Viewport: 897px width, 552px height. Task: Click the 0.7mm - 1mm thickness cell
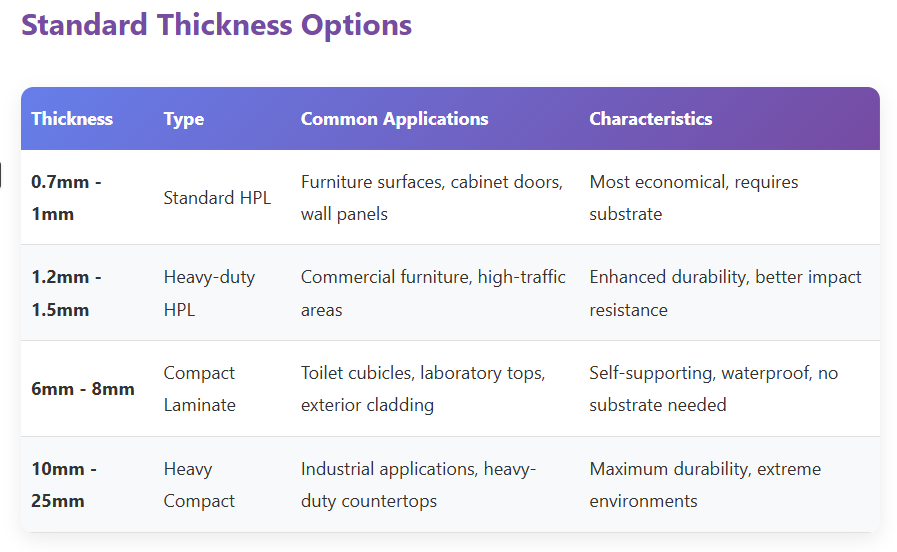[66, 198]
